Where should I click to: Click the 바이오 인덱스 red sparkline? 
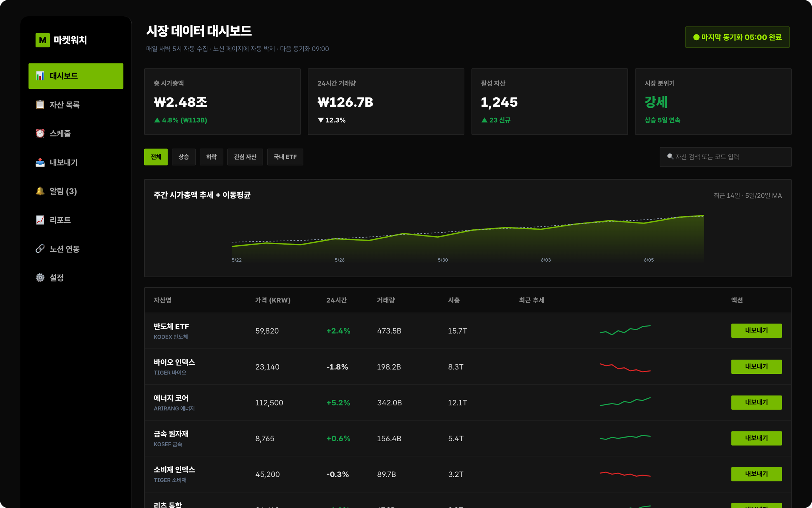(x=625, y=368)
